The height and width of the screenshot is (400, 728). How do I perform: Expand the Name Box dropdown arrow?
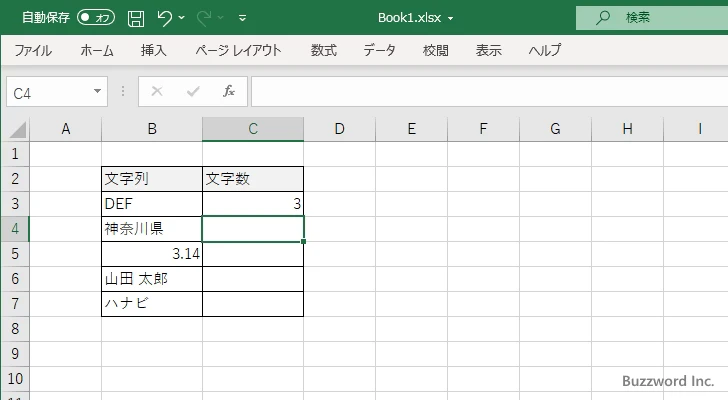tap(98, 92)
